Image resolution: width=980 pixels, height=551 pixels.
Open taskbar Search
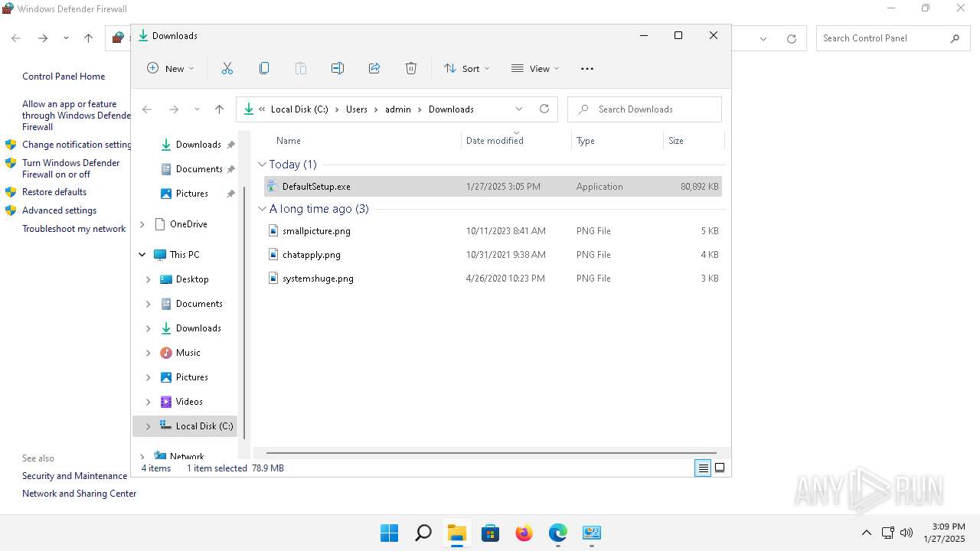point(423,533)
